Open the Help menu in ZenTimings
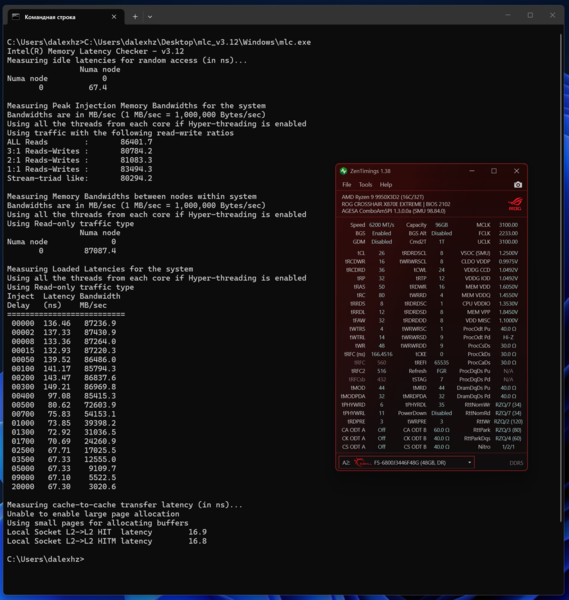 [386, 185]
